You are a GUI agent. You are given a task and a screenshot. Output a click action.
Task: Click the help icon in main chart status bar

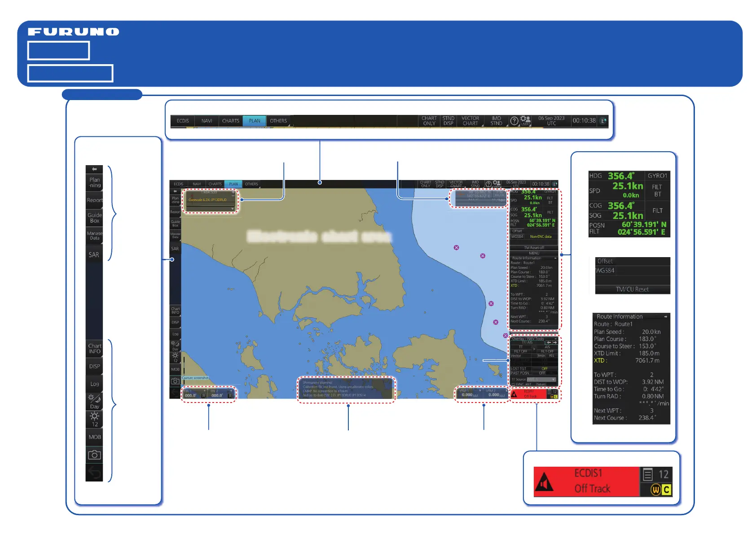click(488, 184)
